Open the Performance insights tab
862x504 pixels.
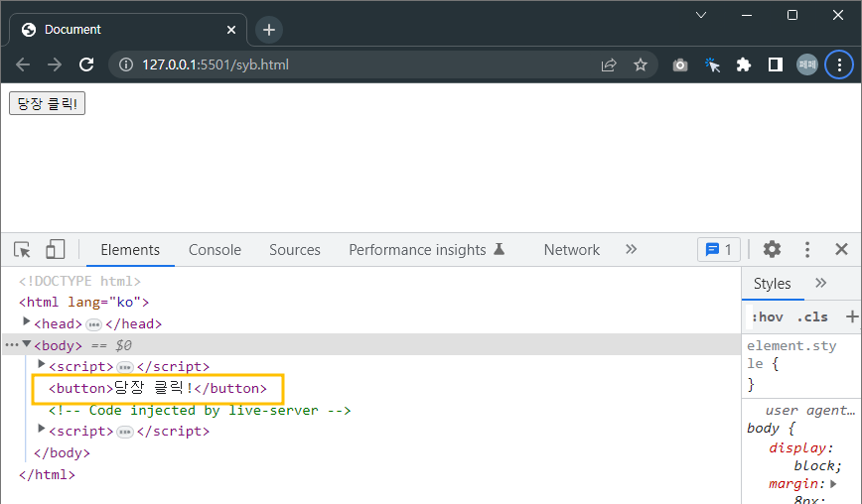click(427, 250)
